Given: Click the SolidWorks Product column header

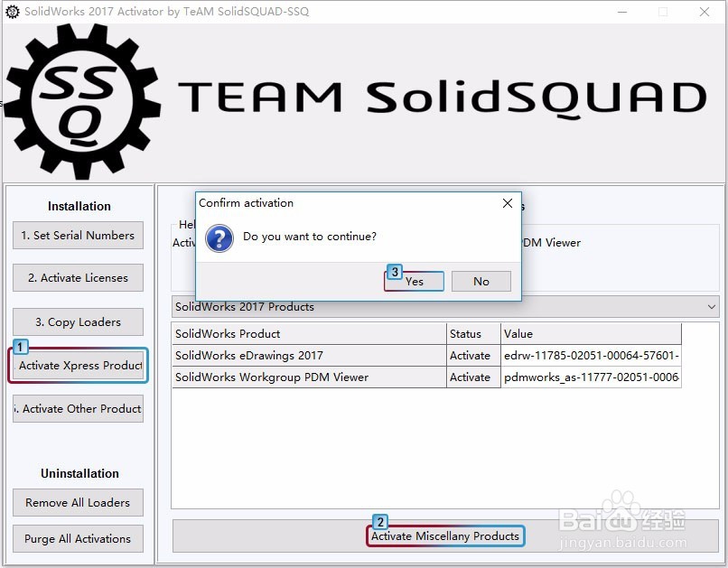Looking at the screenshot, I should pos(309,333).
